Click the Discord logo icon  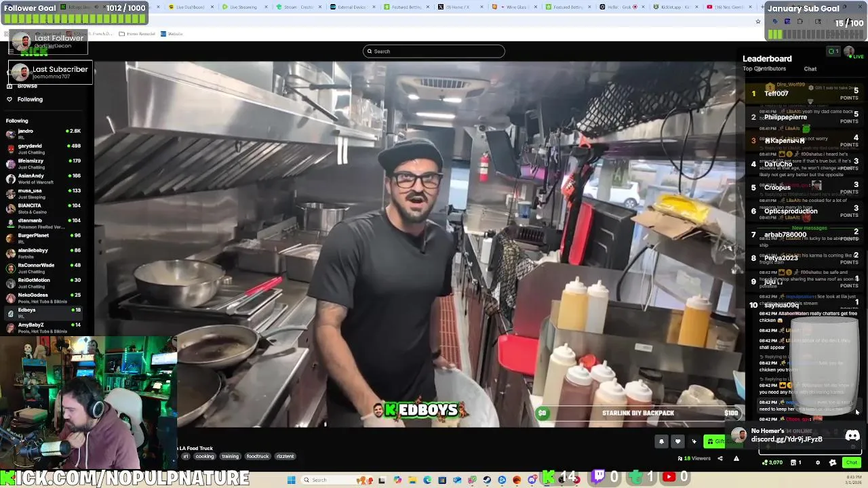(x=852, y=436)
